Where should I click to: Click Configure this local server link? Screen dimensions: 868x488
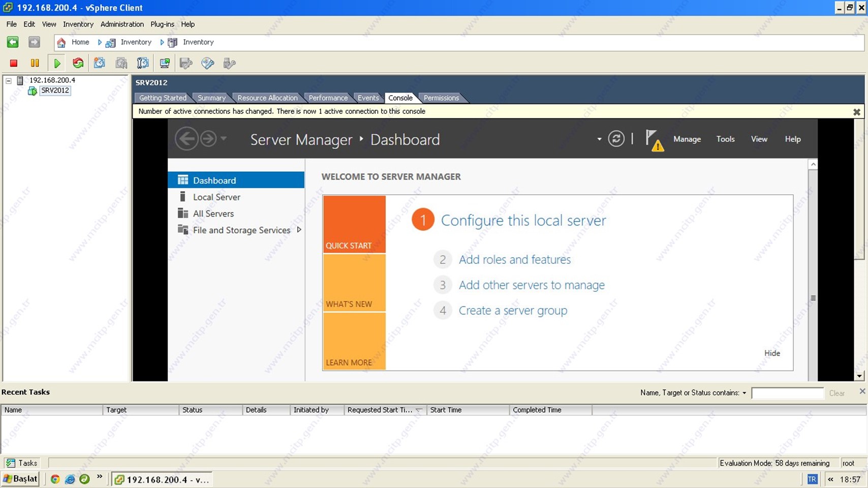(523, 220)
